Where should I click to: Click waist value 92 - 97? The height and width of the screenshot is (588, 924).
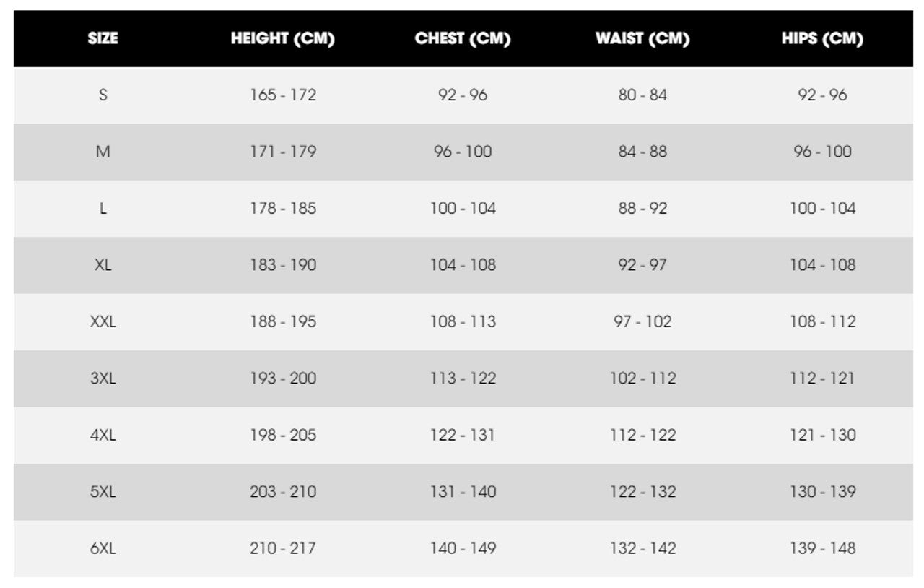click(642, 265)
